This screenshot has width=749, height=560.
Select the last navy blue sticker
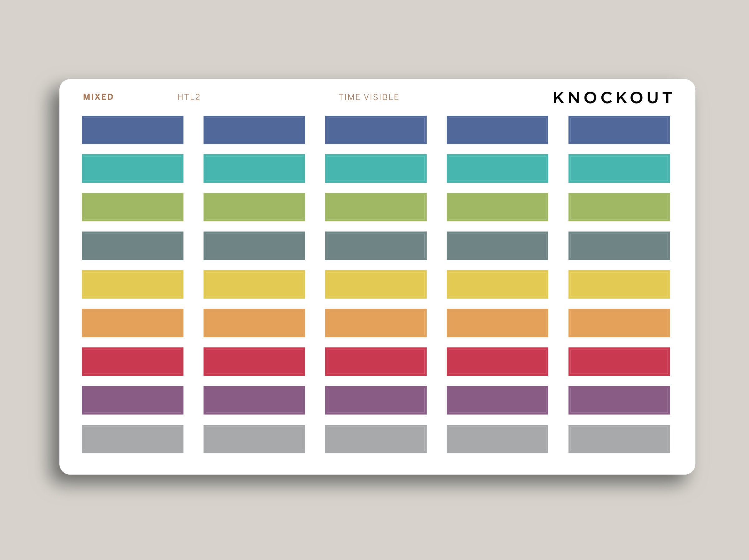619,130
